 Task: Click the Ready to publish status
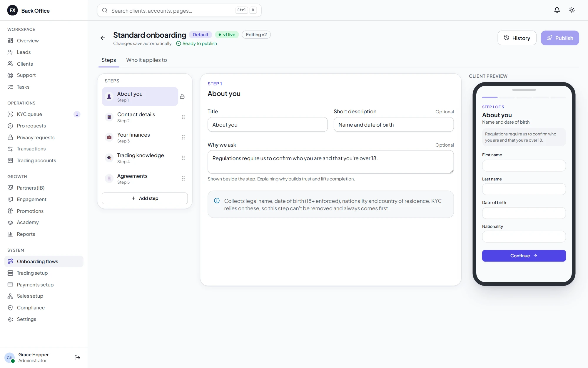(196, 44)
